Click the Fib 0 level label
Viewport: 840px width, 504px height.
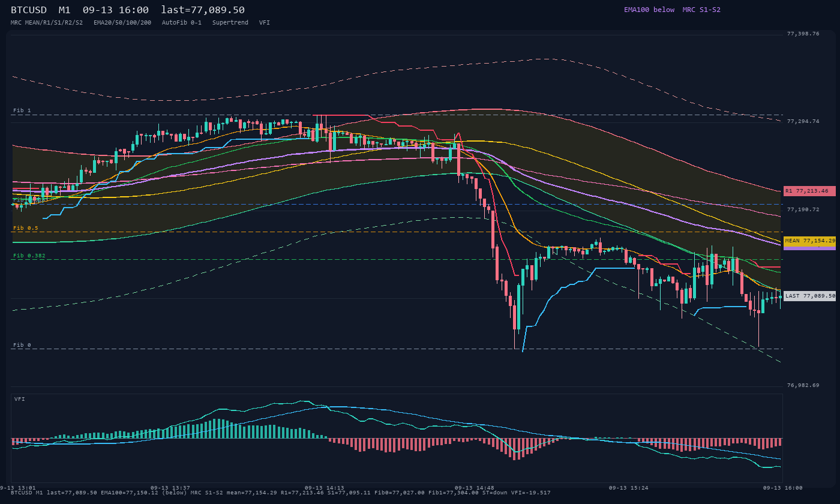pos(22,345)
